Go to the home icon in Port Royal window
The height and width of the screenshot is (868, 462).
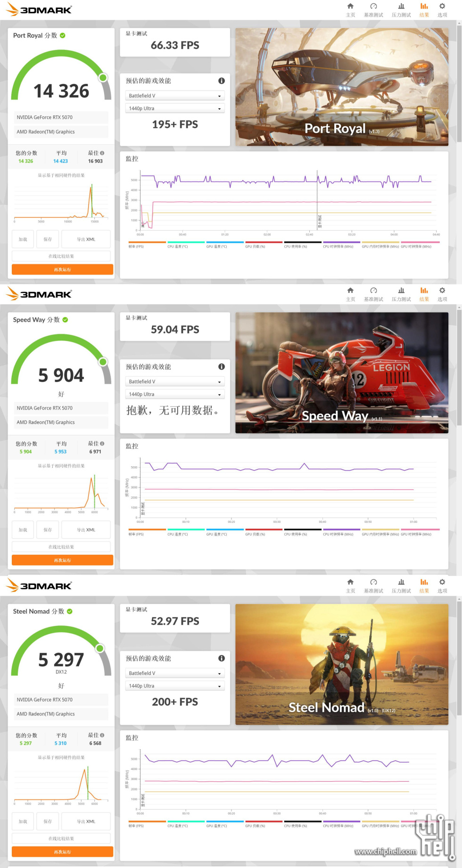(x=350, y=6)
